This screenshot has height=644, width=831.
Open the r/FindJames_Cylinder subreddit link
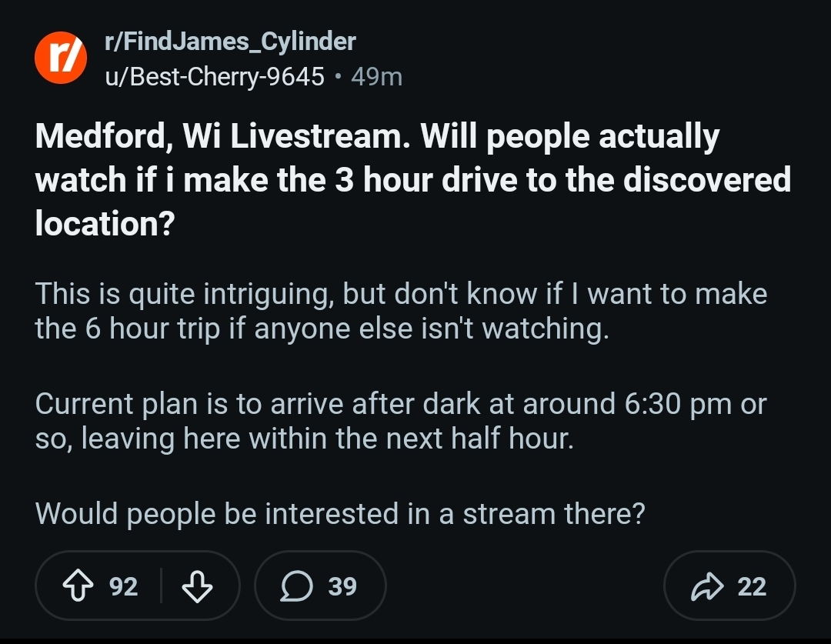click(x=230, y=42)
